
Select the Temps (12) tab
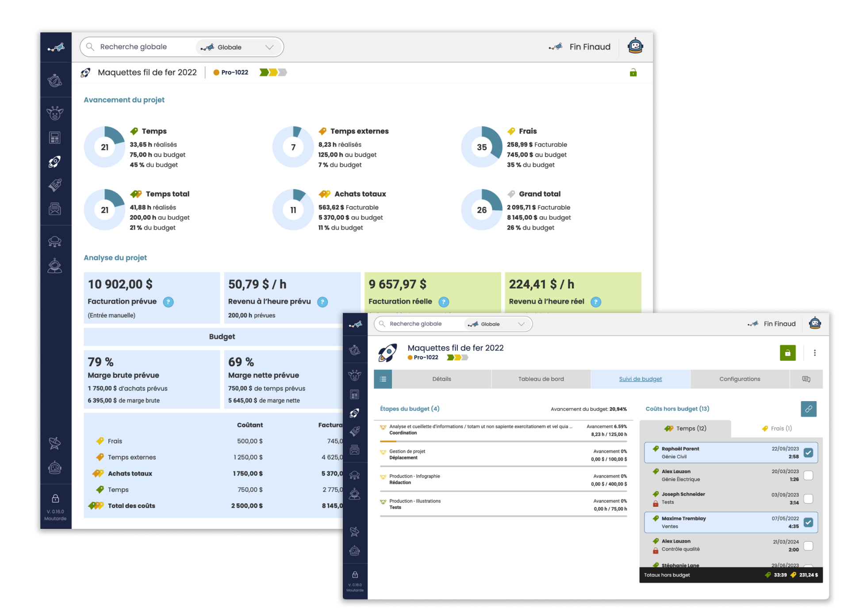pos(685,429)
